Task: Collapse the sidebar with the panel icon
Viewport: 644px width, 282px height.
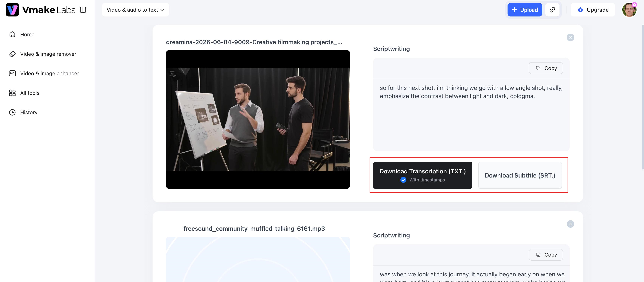Action: [83, 10]
